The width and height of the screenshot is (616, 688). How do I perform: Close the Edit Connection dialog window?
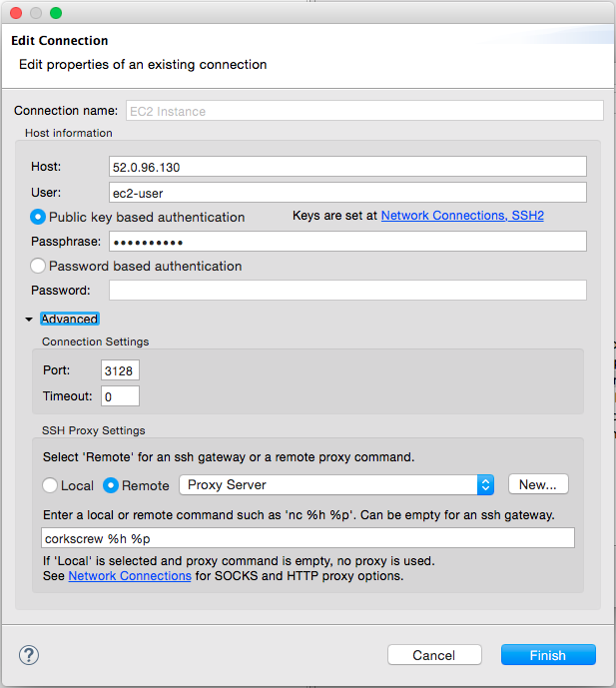coord(16,13)
